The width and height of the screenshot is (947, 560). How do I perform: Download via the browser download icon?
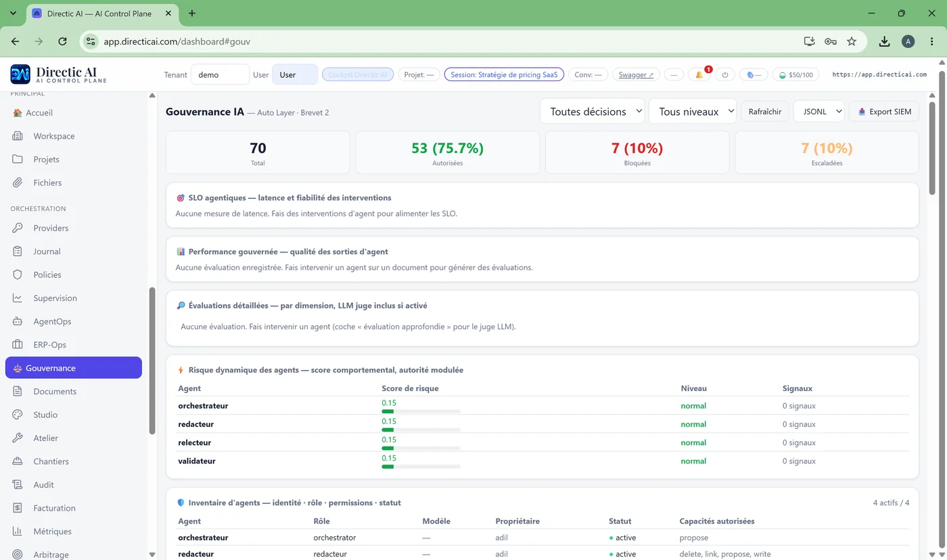click(884, 41)
